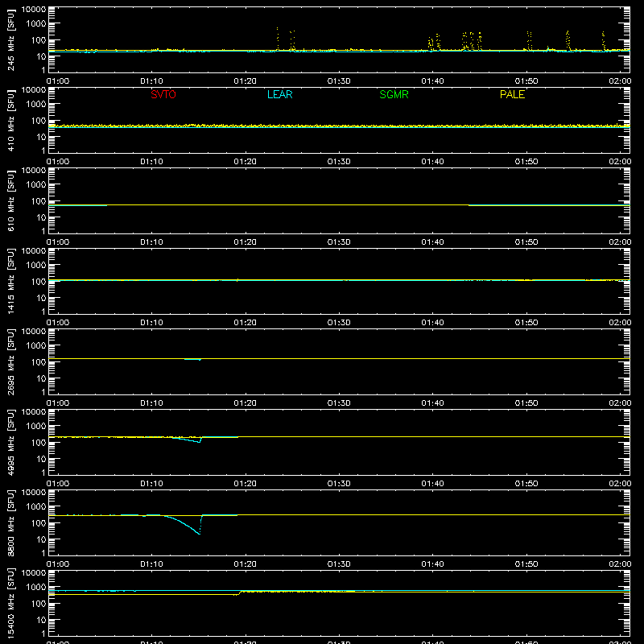Select the 2695 MHz [SFU] axis title
644x644 pixels.
coord(10,361)
